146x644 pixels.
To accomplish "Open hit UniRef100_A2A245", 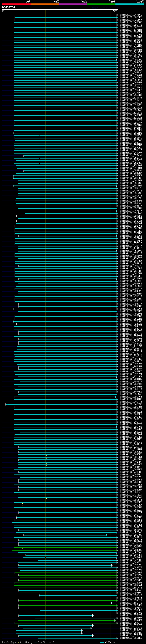I will tap(131, 93).
